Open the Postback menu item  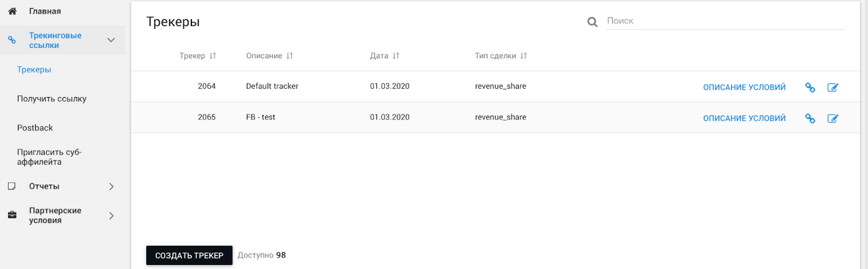(35, 128)
